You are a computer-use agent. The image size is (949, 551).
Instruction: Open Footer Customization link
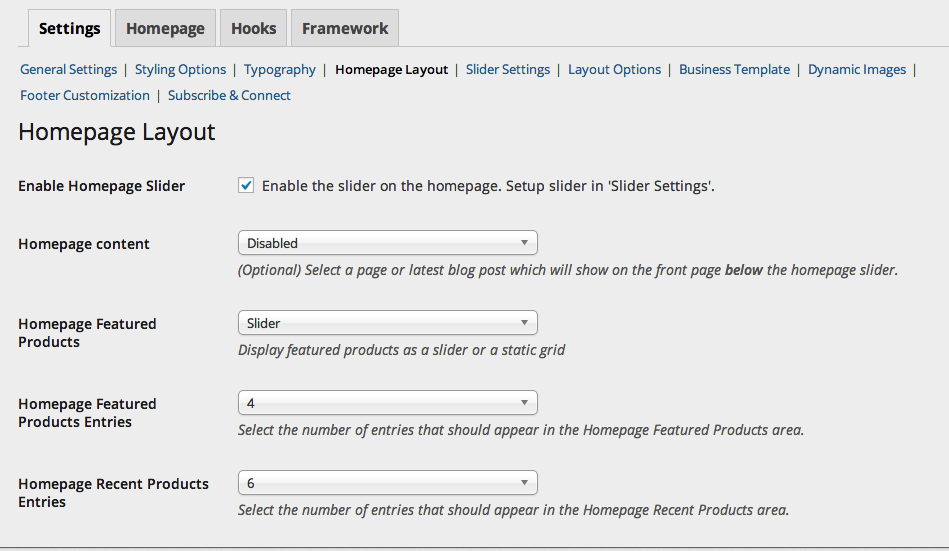(x=85, y=95)
